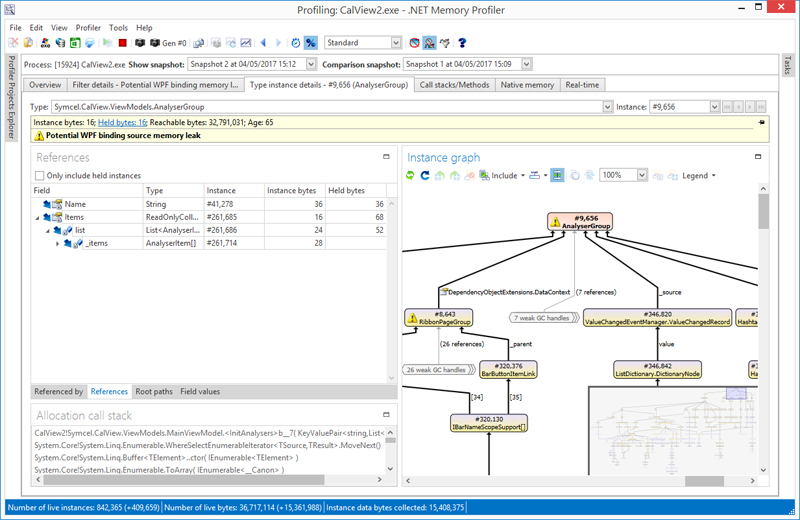Click the Held bytes: 16 link

tap(122, 122)
